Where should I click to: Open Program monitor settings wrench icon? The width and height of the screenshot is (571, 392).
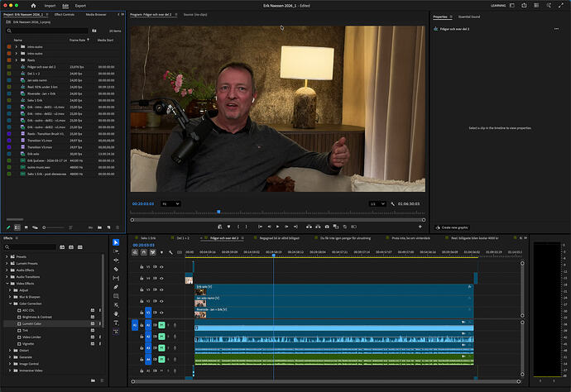[392, 203]
